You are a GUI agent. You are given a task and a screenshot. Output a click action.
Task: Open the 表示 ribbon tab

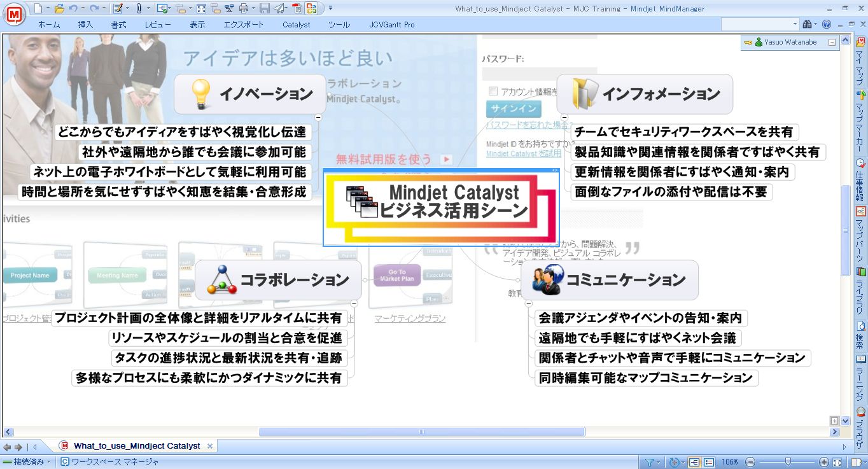coord(197,24)
